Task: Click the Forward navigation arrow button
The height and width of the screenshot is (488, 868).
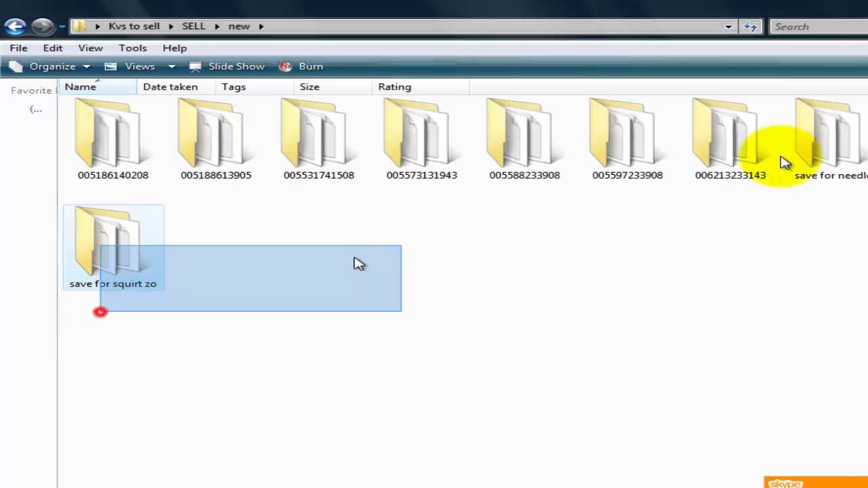Action: [x=43, y=26]
